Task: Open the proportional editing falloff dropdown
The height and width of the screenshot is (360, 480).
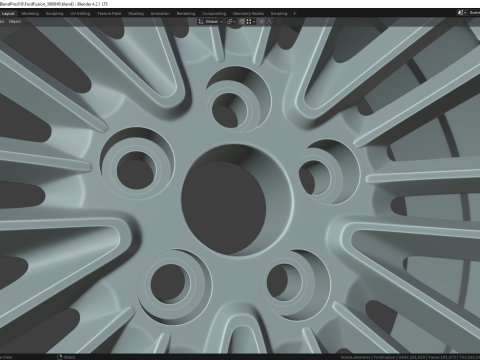Action: click(270, 22)
